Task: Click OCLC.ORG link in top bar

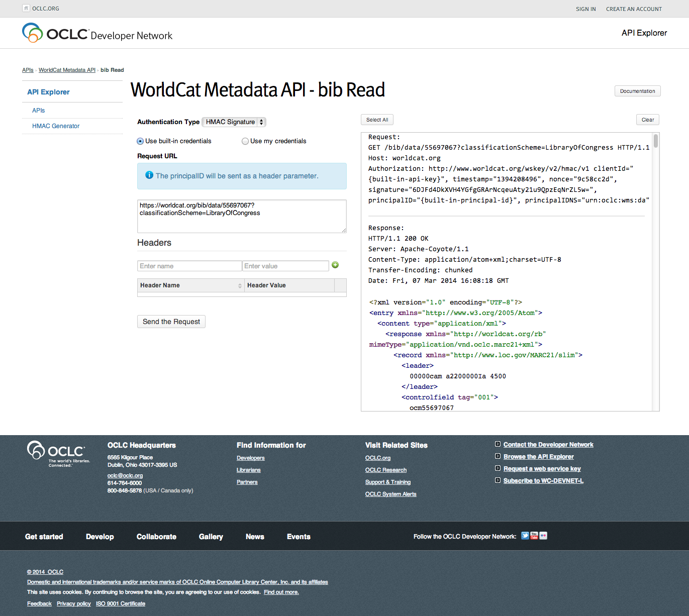Action: click(46, 9)
